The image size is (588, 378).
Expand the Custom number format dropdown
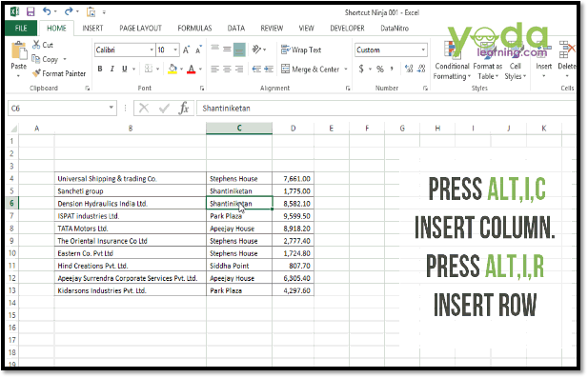point(423,50)
